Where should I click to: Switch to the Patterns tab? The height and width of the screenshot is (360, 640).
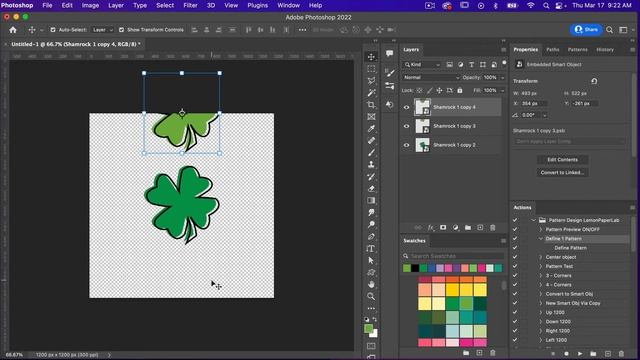tap(578, 49)
